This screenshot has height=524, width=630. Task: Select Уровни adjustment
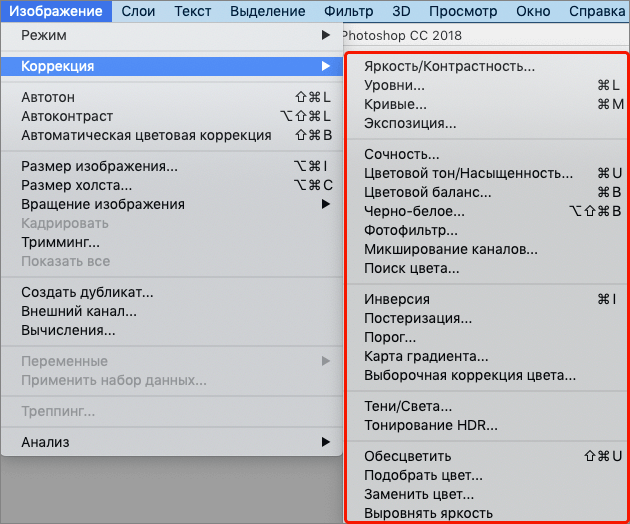487,85
